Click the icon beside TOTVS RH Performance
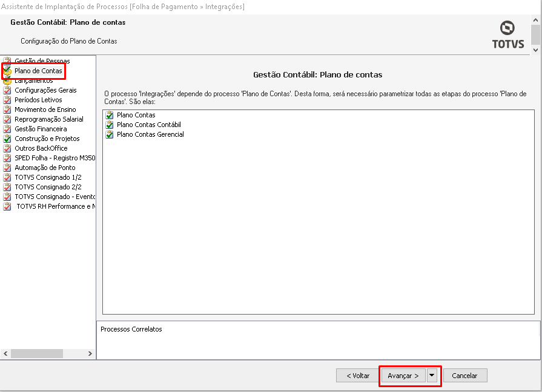This screenshot has width=542, height=392. 7,206
